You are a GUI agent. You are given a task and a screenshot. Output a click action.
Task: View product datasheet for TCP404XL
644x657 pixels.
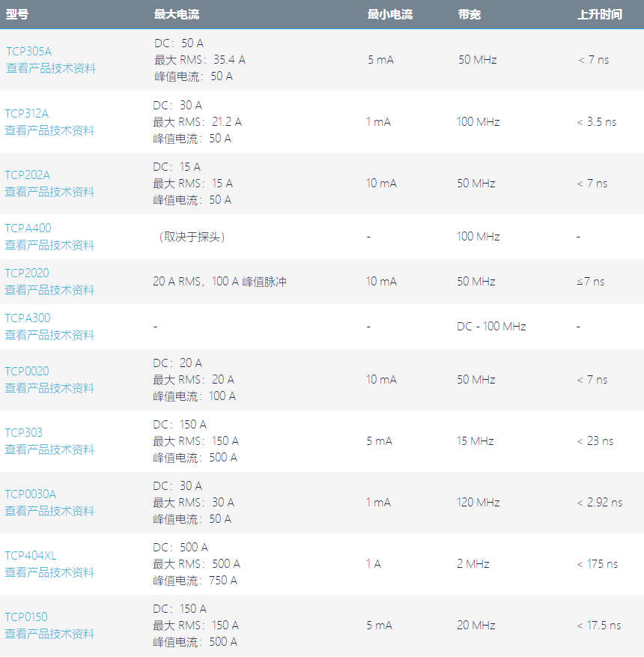49,573
